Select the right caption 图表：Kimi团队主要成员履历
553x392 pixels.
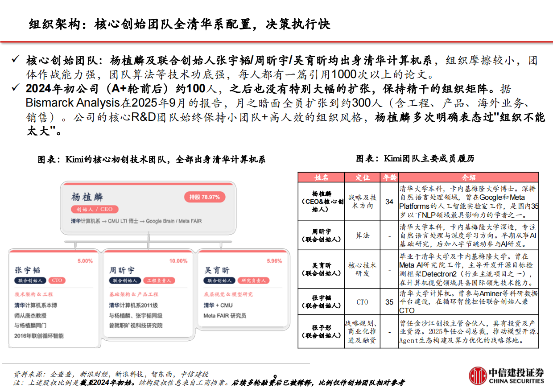click(415, 158)
